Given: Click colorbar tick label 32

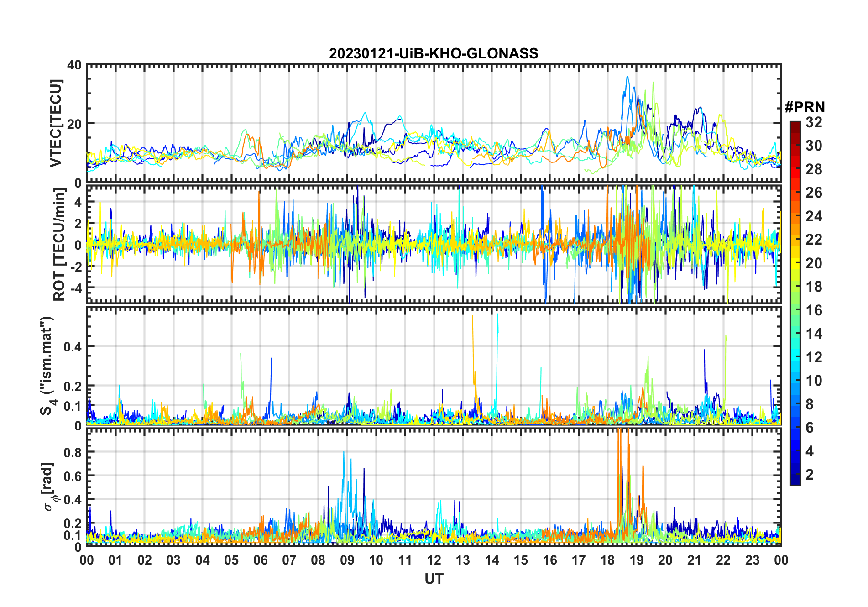Looking at the screenshot, I should coord(814,122).
